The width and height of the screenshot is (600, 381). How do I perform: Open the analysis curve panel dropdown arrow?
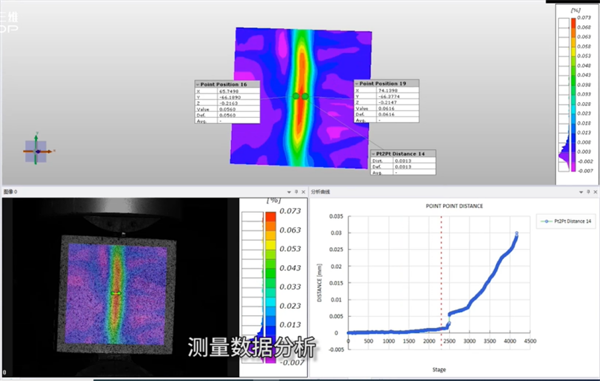click(581, 192)
